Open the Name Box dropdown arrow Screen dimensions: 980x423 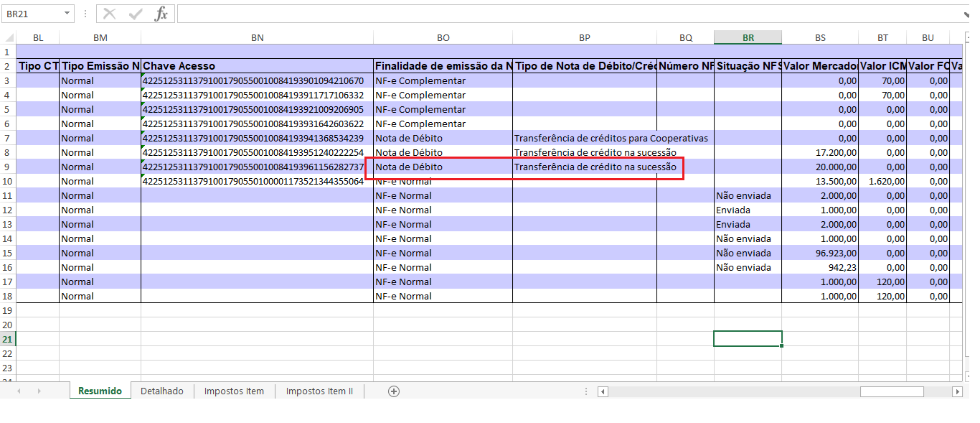[x=67, y=14]
